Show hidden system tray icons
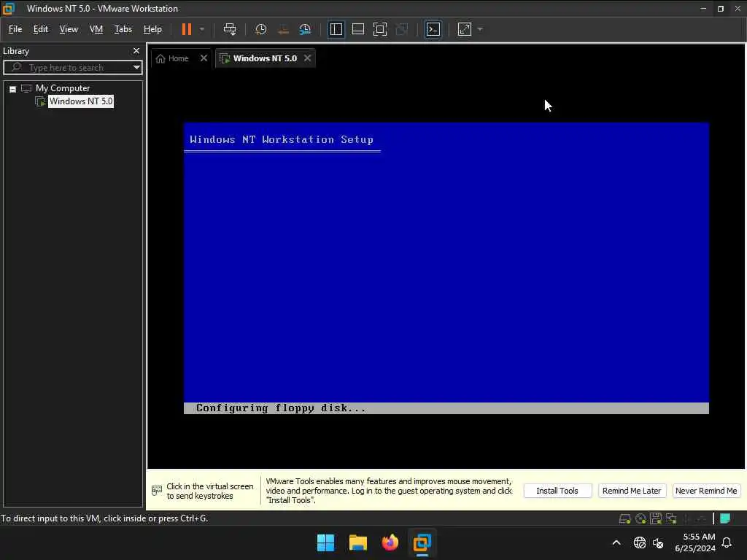The height and width of the screenshot is (560, 747). 616,542
